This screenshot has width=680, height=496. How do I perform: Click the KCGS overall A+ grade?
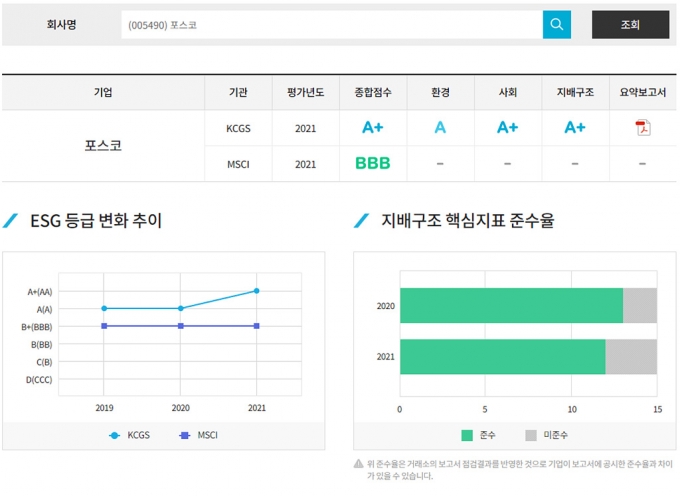[373, 128]
